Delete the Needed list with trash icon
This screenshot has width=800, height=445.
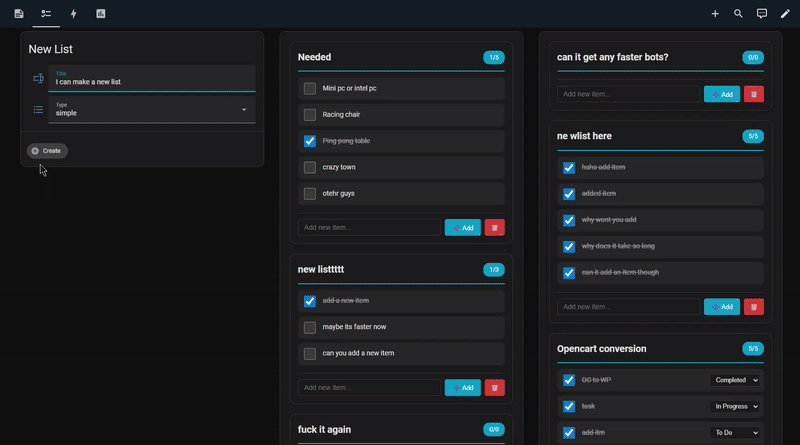(494, 228)
